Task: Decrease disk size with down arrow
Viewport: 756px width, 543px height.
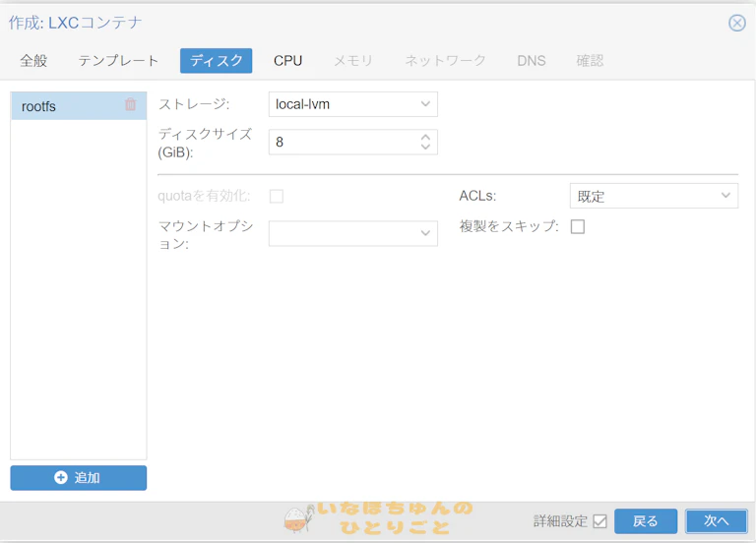Action: 425,148
